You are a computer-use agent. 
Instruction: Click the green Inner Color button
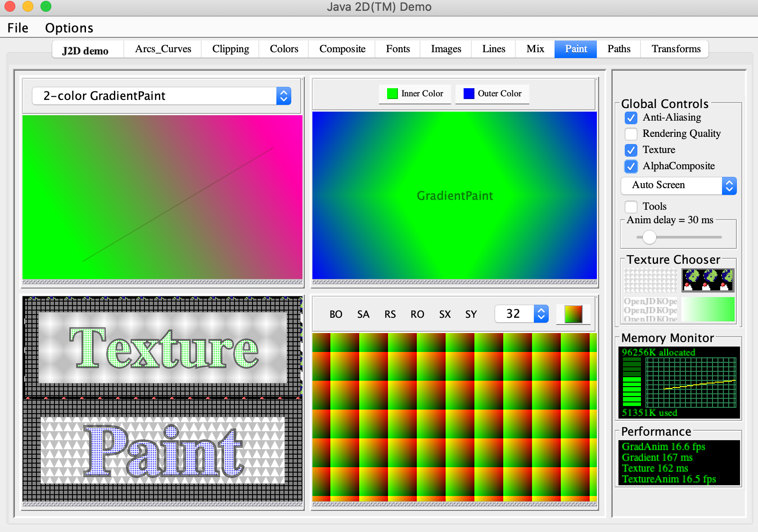[x=415, y=94]
